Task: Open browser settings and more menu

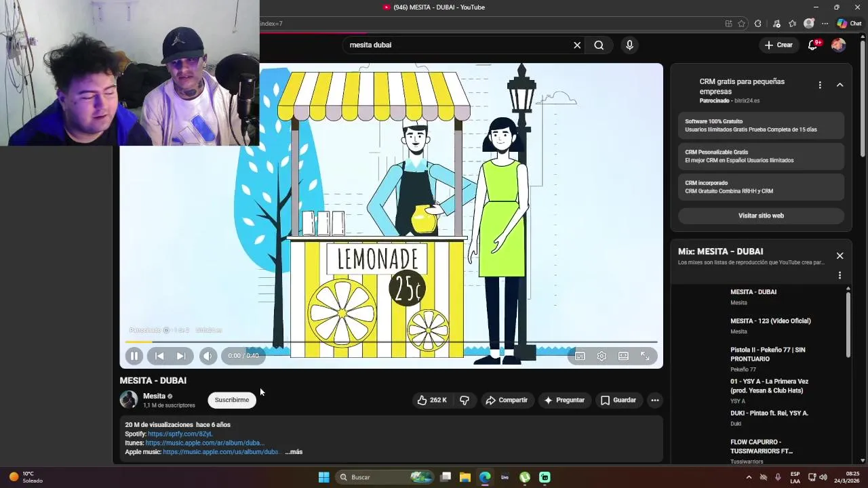Action: [825, 24]
